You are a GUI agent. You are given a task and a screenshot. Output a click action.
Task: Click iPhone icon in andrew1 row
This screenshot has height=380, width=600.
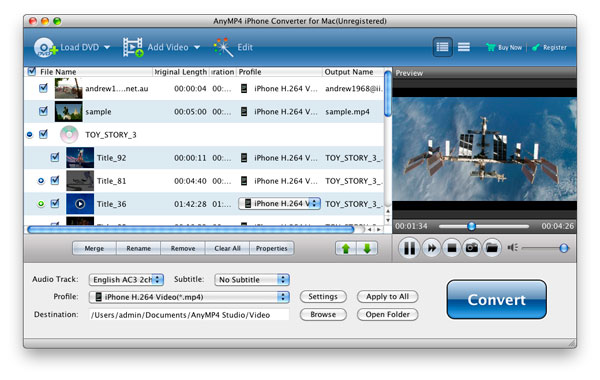[x=244, y=89]
